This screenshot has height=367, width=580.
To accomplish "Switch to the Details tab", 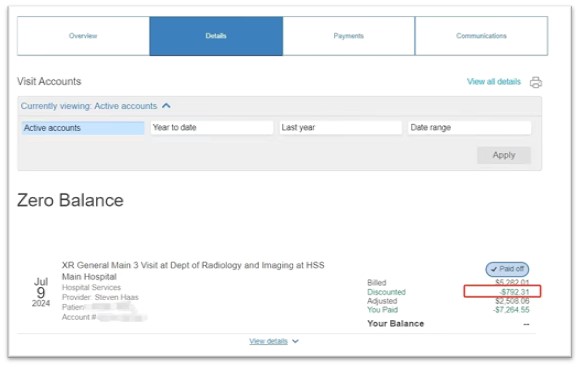I will coord(216,36).
